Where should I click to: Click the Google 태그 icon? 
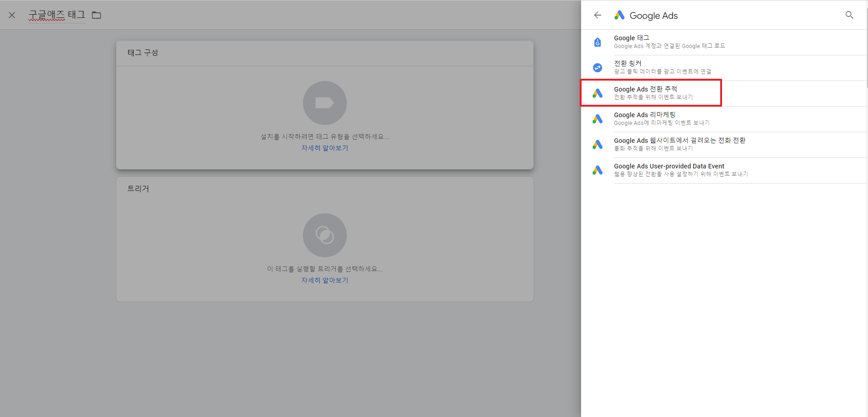click(598, 42)
